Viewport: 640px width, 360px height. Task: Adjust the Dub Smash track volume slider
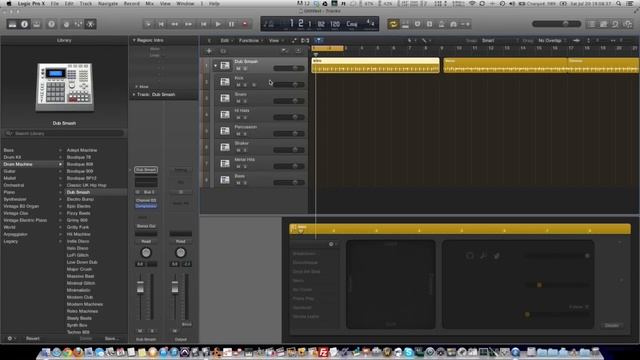(x=289, y=68)
